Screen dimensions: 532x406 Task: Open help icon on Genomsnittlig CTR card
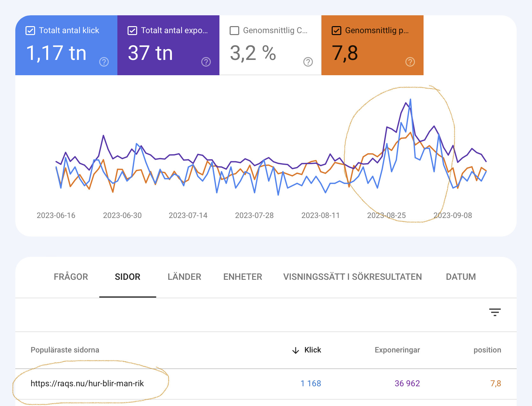(x=308, y=62)
